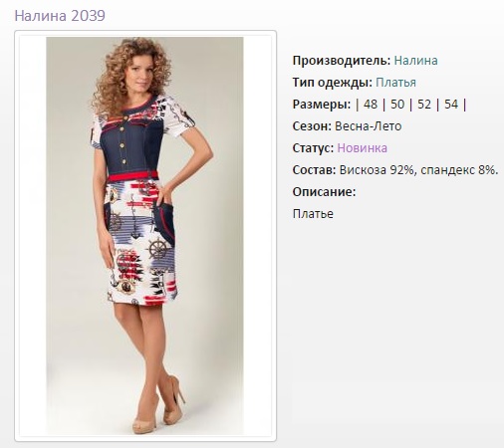504x448 pixels.
Task: Click the product title Налина 2039
Action: [60, 16]
